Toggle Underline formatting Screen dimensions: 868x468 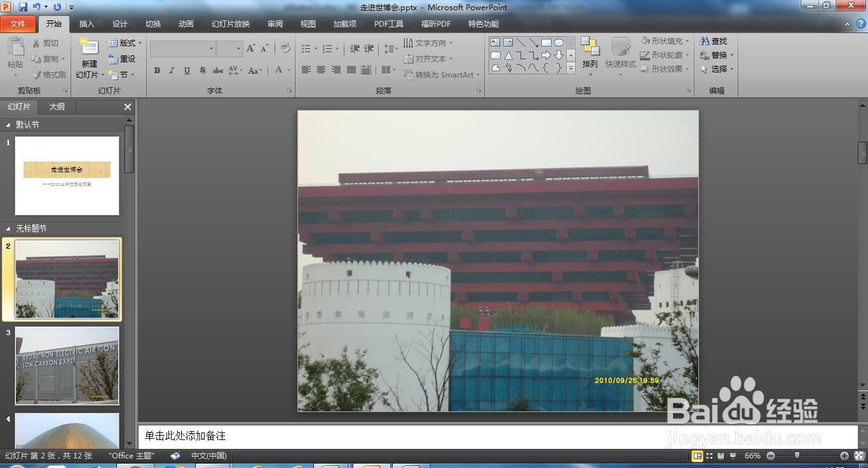[187, 71]
